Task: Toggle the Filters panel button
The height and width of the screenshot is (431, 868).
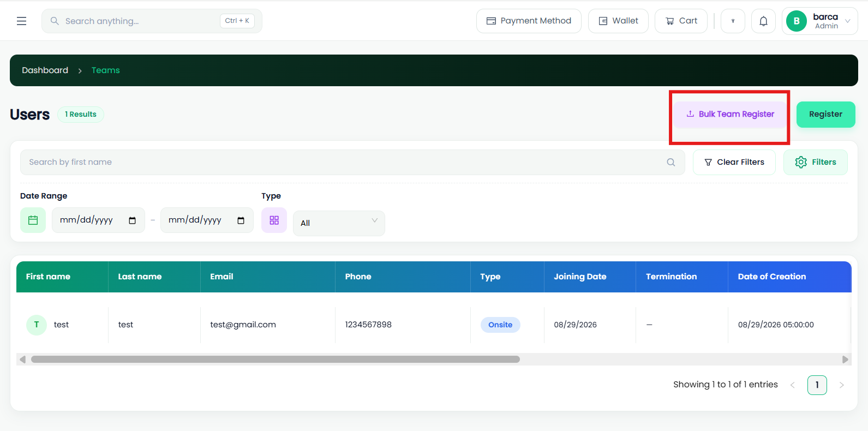Action: tap(815, 162)
